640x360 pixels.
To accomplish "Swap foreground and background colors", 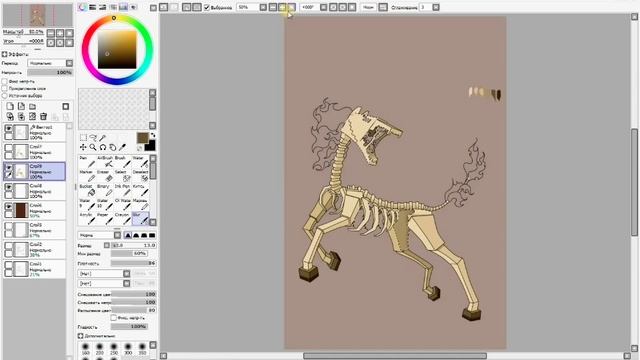I will 153,135.
